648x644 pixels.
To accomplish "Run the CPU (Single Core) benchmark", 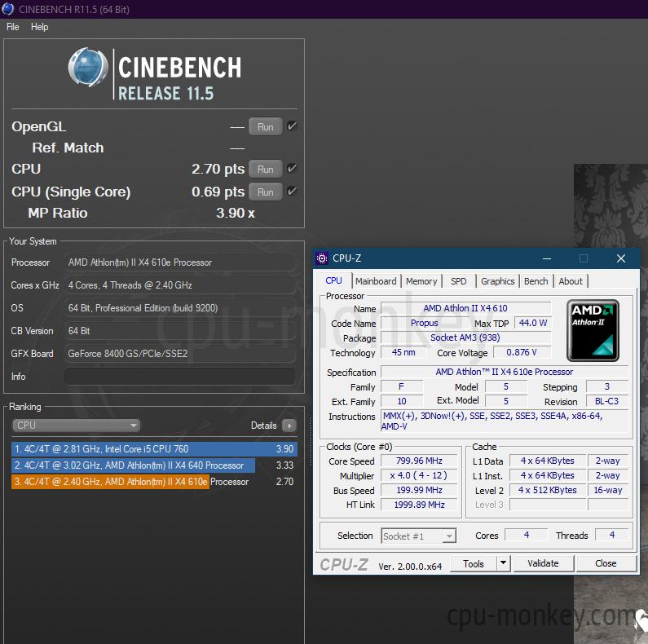I will pos(266,192).
